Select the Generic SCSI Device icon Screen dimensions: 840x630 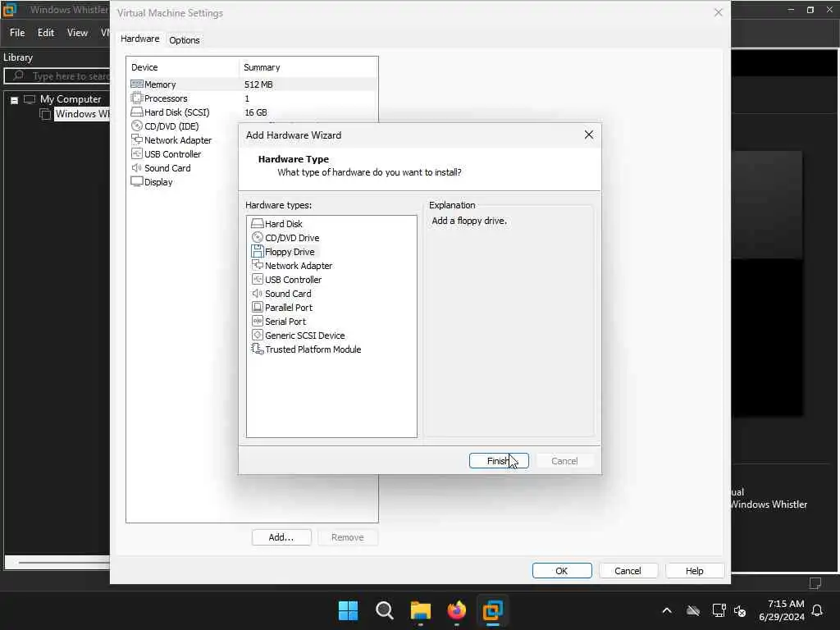[x=257, y=335]
